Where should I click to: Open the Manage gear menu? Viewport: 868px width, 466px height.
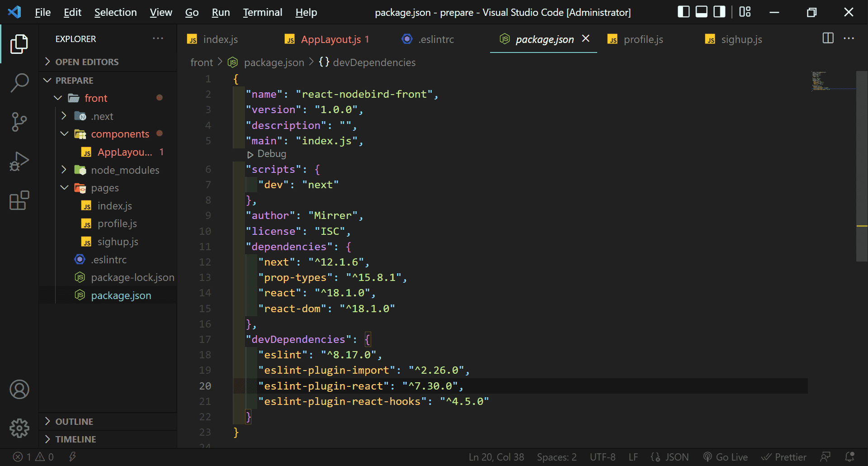[19, 428]
